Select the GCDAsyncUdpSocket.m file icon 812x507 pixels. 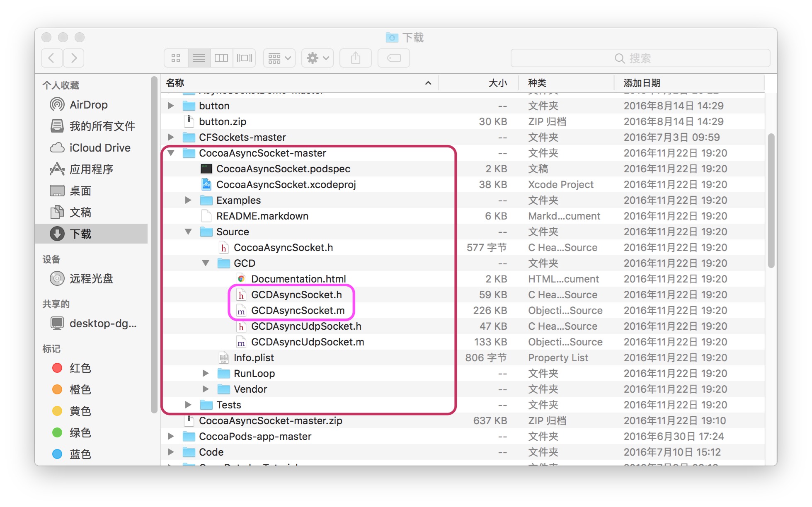241,342
